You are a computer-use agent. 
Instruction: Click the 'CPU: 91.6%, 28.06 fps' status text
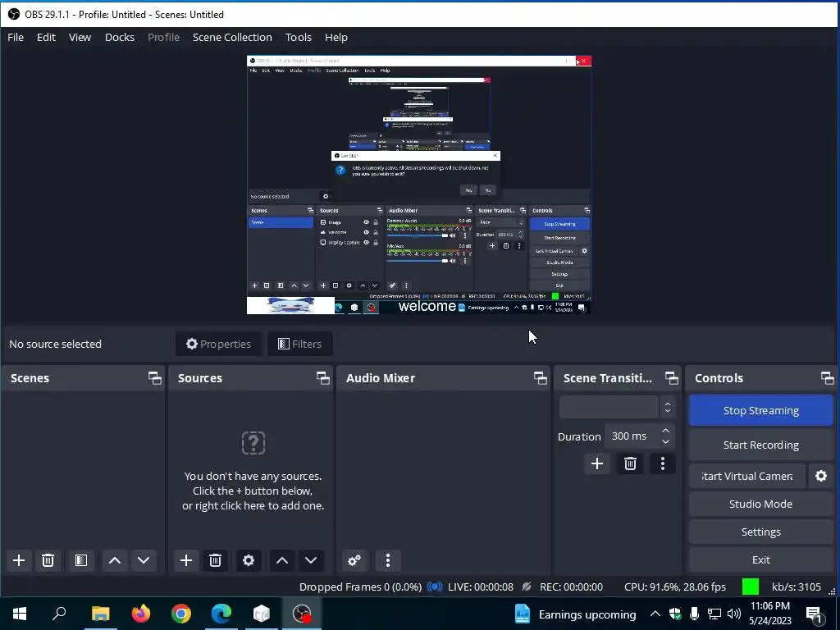coord(675,587)
